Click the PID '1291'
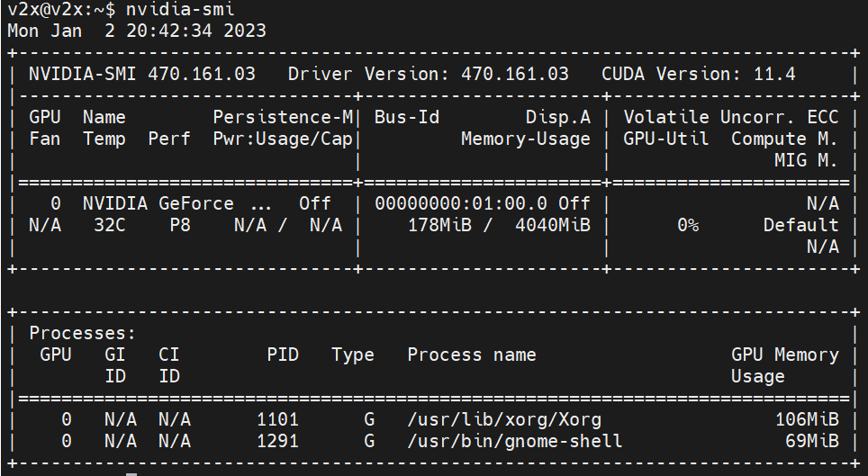This screenshot has height=476, width=868. (x=277, y=441)
